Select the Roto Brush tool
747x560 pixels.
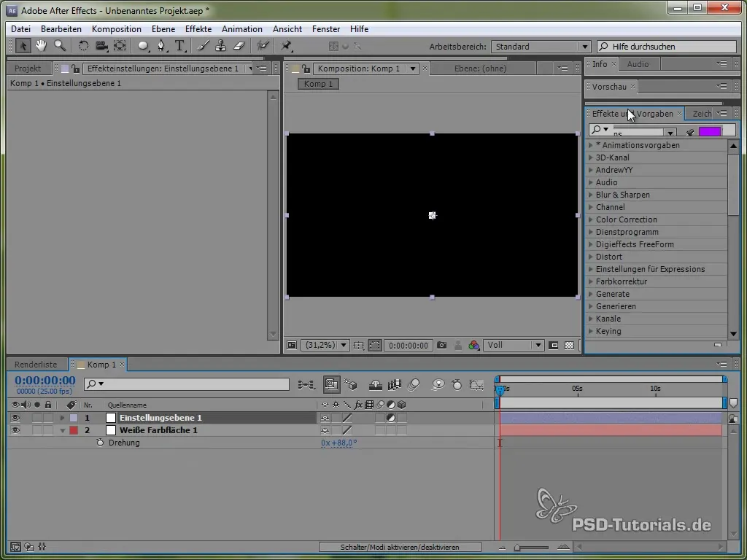tap(263, 46)
